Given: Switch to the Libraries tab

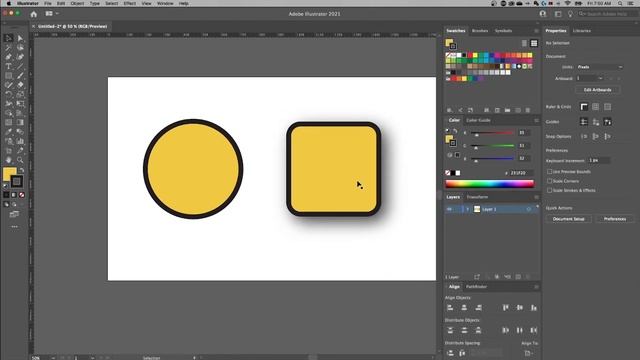Looking at the screenshot, I should click(582, 31).
